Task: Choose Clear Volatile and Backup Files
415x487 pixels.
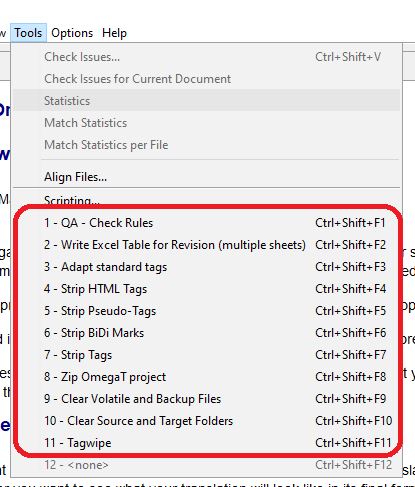Action: (207, 399)
